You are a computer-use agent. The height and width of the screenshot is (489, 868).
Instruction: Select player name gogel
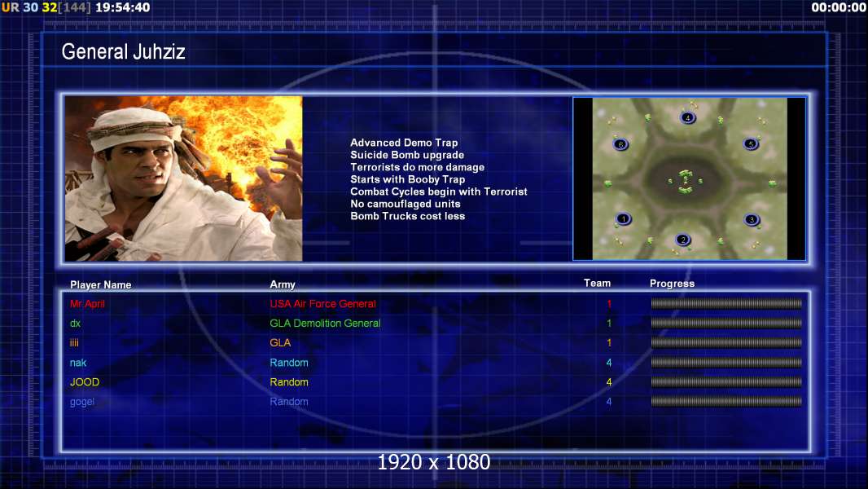82,402
